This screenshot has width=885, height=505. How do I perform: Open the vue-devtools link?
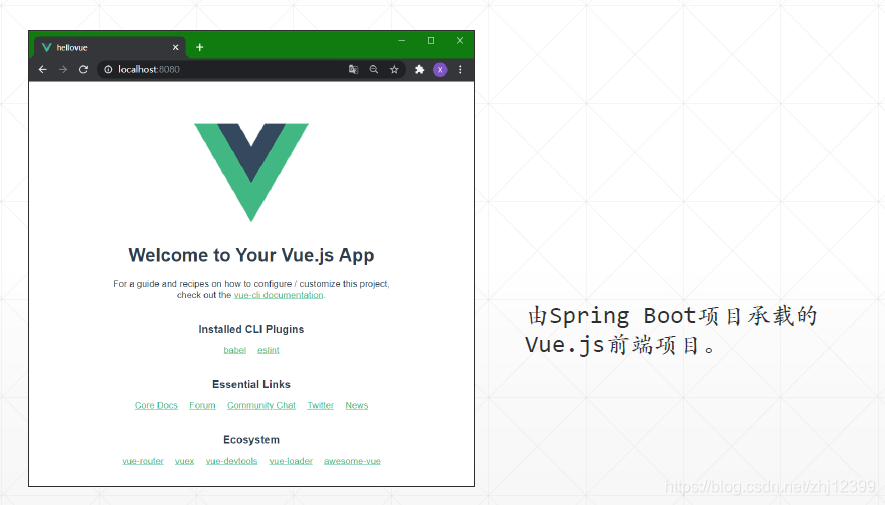tap(231, 461)
